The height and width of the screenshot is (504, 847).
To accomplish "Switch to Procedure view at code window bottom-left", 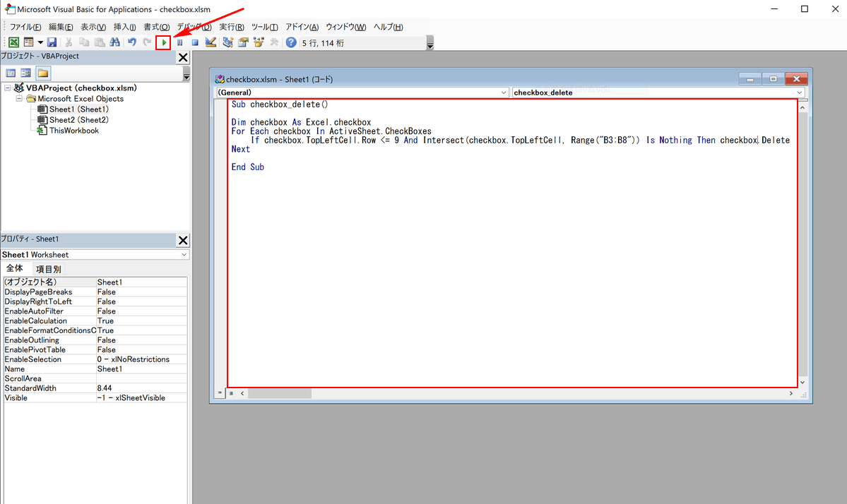I will click(220, 393).
